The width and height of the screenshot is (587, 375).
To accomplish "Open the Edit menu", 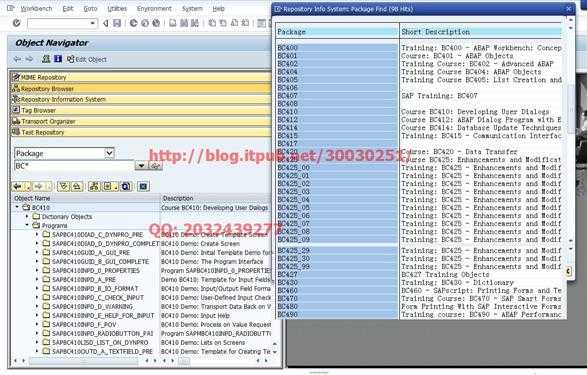I will (x=68, y=8).
